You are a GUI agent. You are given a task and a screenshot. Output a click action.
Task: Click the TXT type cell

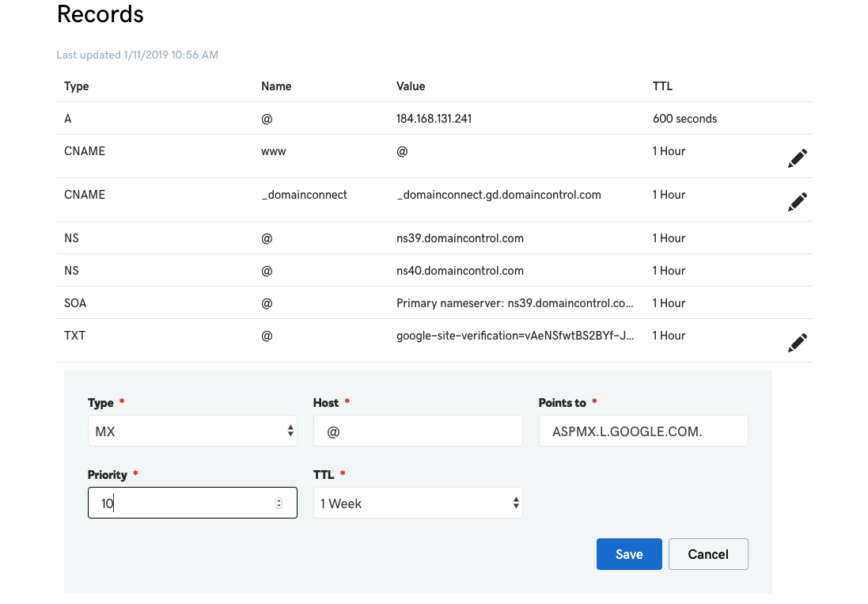click(x=74, y=336)
